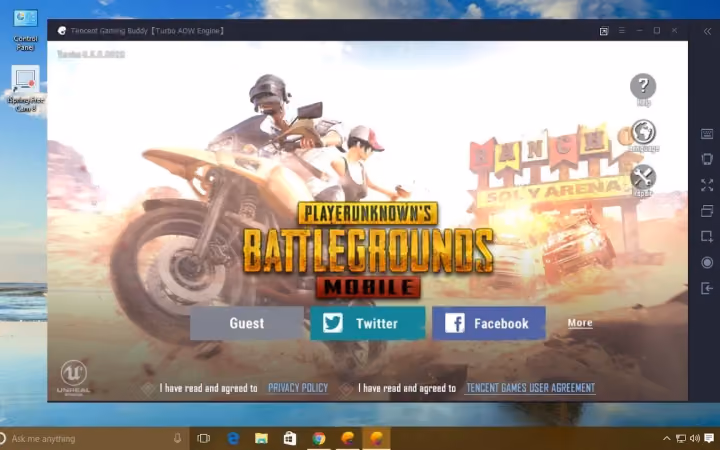
Task: Open the network icon in the tray
Action: (x=681, y=439)
